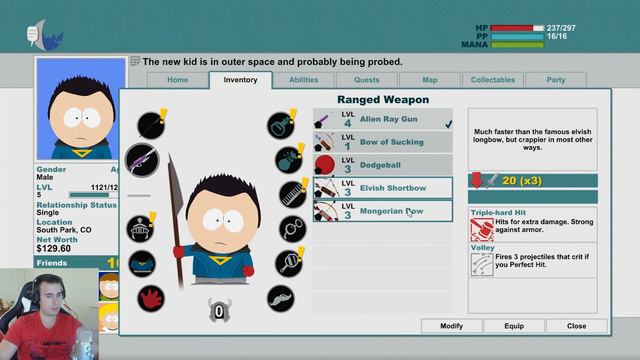Click the status message icon beside the headline

point(135,62)
